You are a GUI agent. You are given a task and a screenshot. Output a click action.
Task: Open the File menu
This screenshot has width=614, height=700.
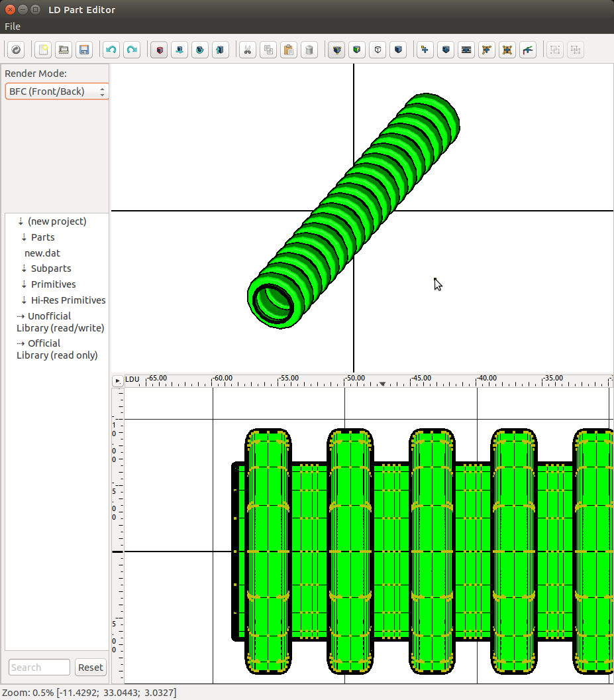pyautogui.click(x=12, y=26)
